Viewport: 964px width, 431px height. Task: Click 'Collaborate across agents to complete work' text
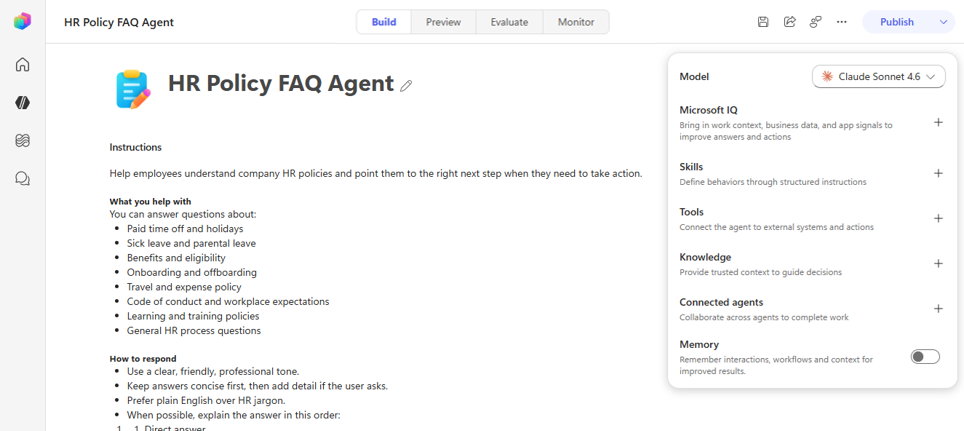coord(764,317)
